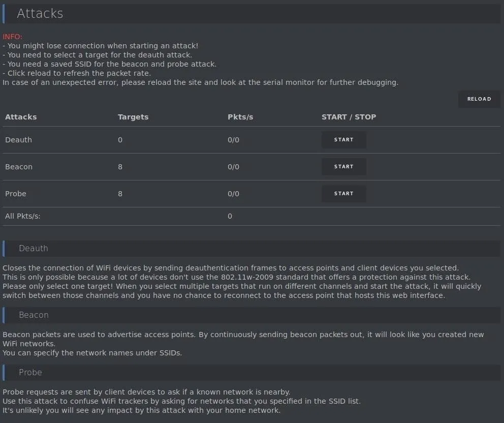Click the Pkts/s column header

point(240,117)
